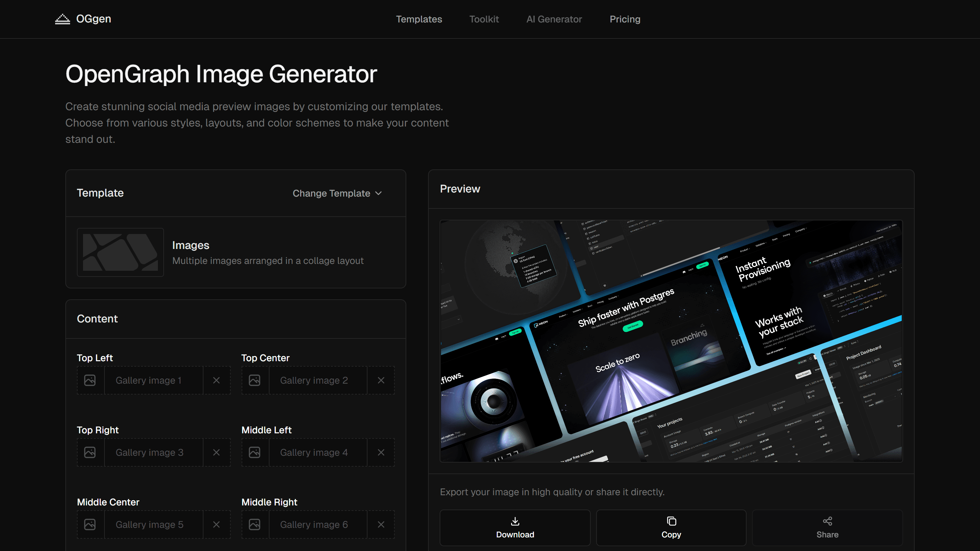Click the Download icon

tap(515, 521)
